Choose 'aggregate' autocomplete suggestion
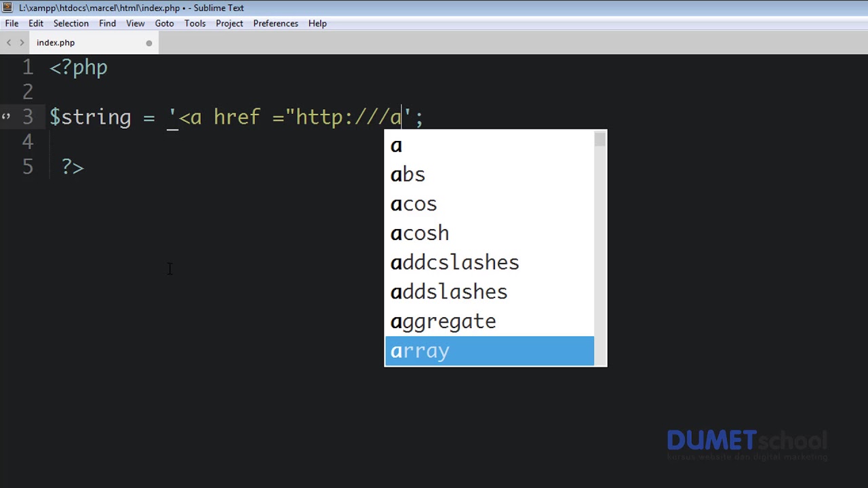 click(489, 321)
